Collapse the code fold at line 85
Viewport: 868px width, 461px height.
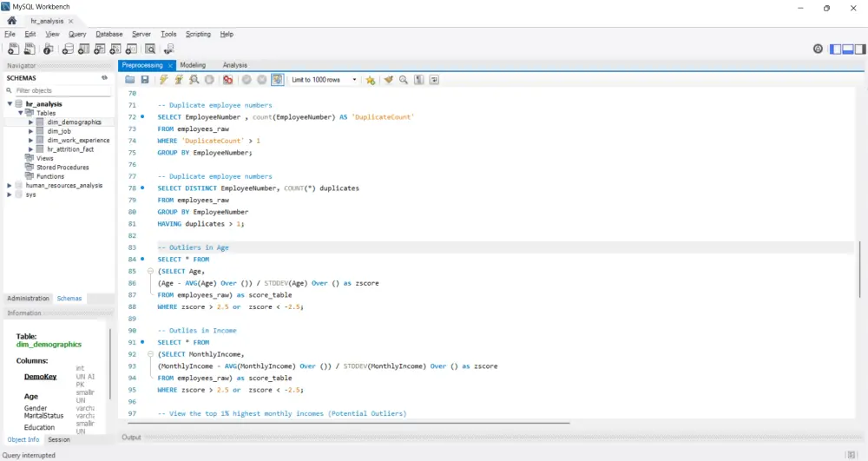tap(150, 271)
